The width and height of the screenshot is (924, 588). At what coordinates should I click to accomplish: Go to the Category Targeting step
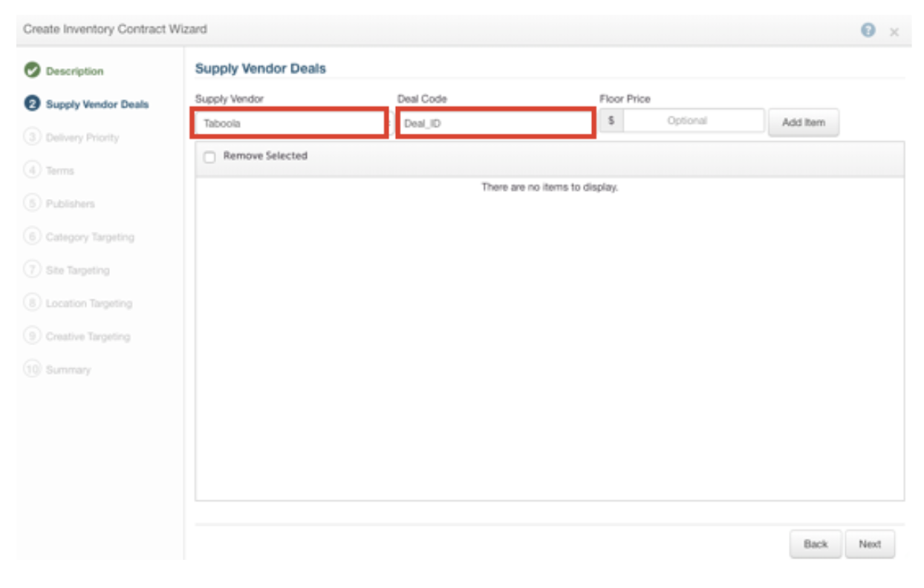pos(90,237)
